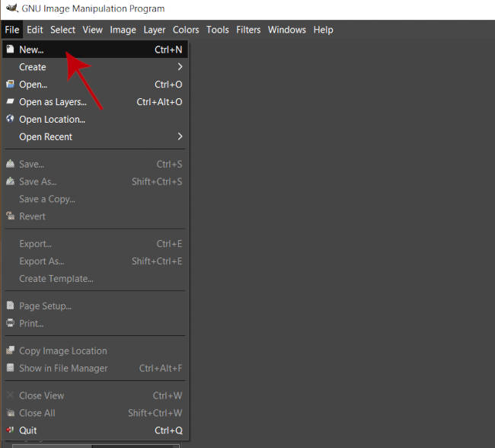
Task: Click the Save icon in the File menu
Action: click(x=10, y=164)
